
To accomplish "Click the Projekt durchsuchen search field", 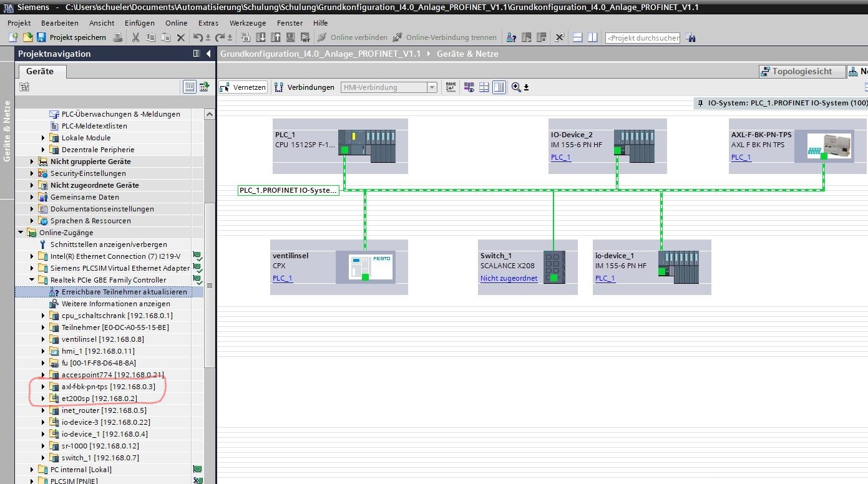I will click(642, 38).
